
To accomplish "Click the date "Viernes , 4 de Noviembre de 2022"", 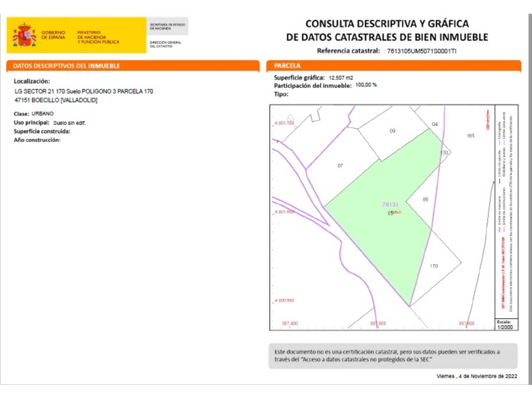I will [477, 376].
